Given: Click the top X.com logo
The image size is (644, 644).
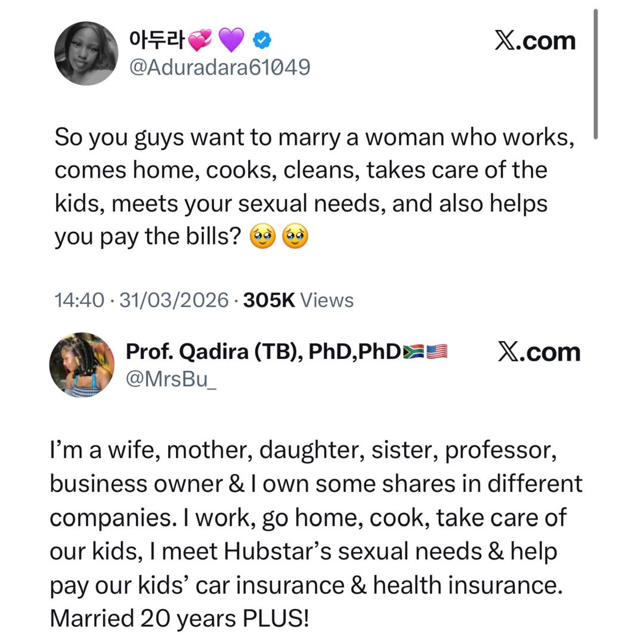Looking at the screenshot, I should [535, 41].
